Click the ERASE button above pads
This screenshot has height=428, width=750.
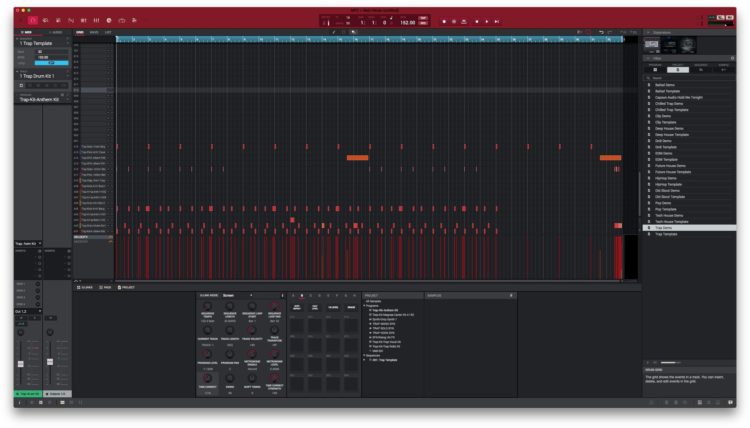351,307
